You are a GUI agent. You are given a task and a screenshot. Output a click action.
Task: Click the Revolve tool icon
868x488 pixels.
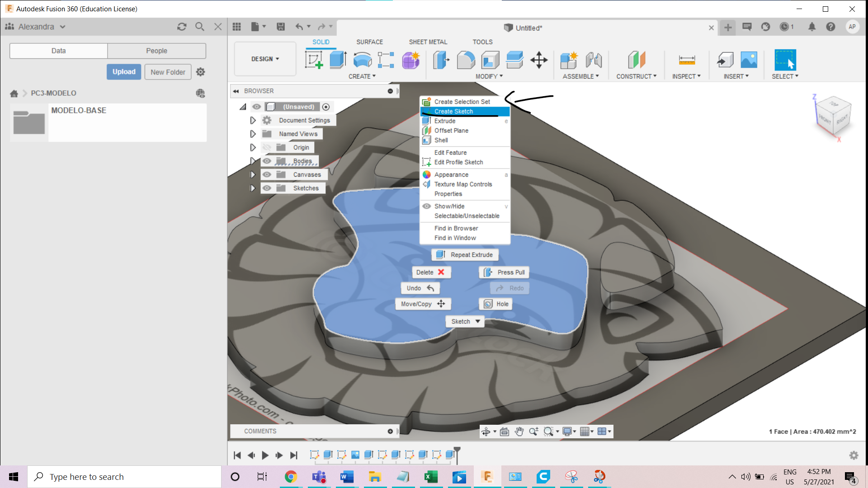pyautogui.click(x=362, y=60)
